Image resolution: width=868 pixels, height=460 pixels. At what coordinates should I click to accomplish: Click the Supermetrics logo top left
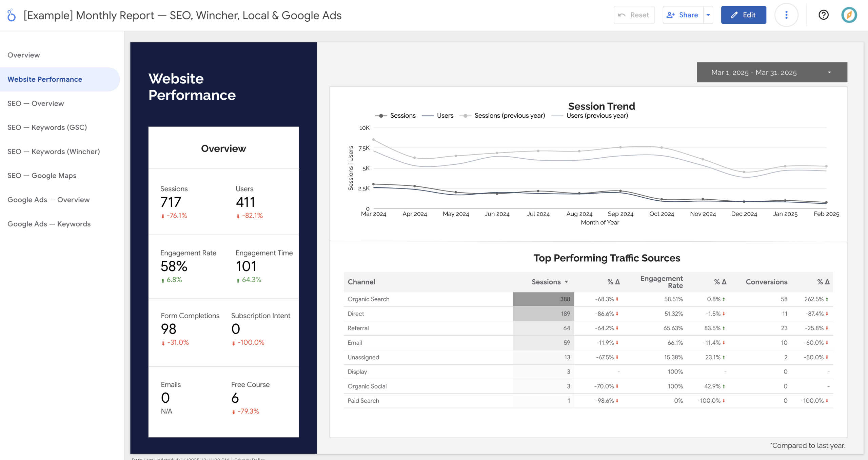(12, 15)
